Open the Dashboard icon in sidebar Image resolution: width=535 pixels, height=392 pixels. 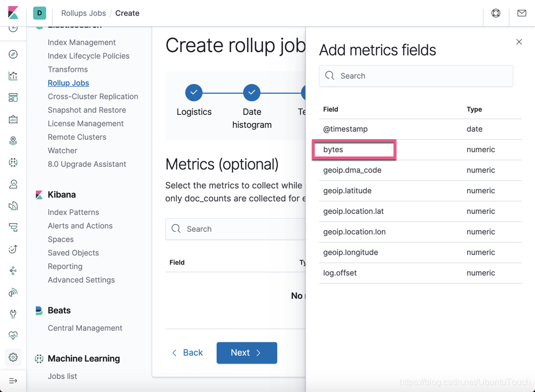coord(13,97)
